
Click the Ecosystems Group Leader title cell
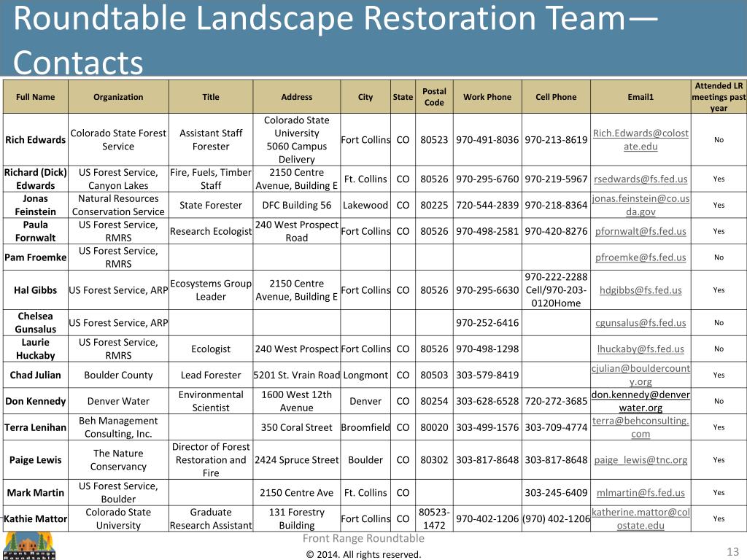point(211,290)
